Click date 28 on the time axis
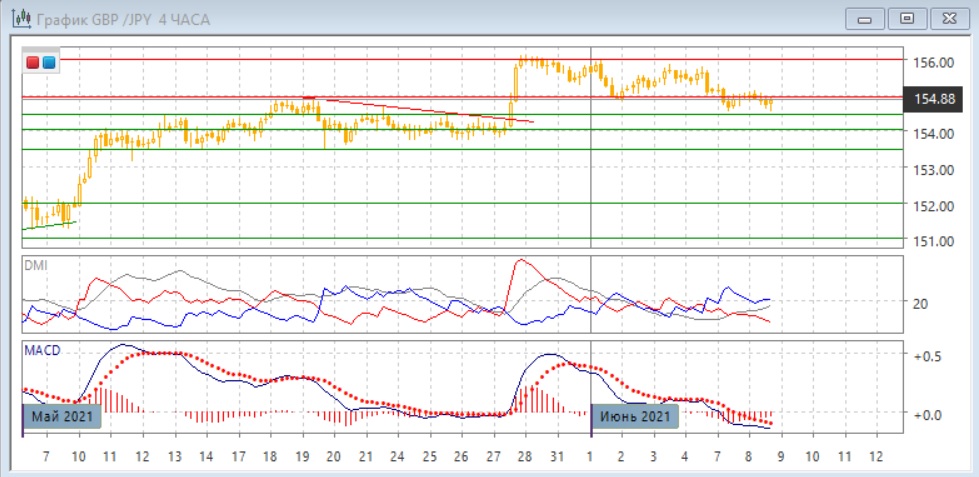 point(522,457)
